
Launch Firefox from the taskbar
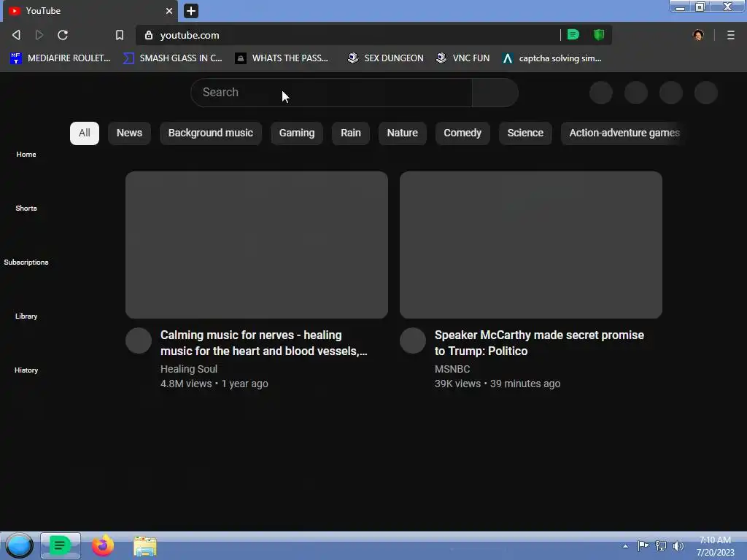102,545
